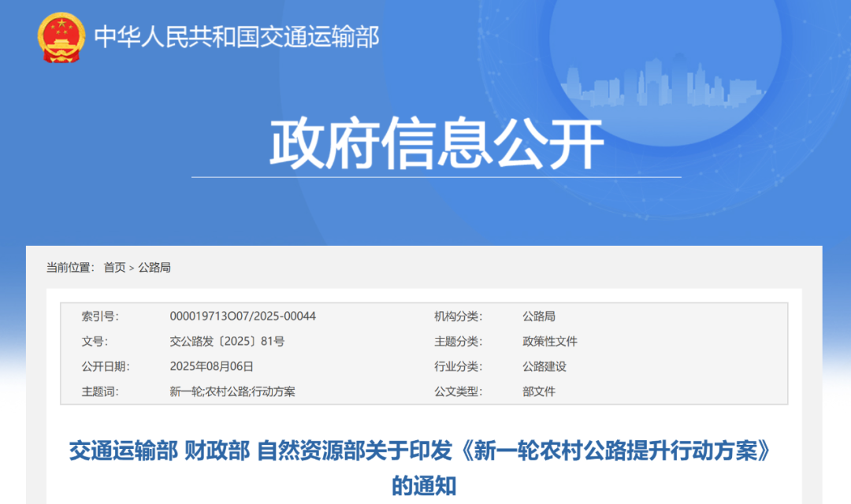Screen dimensions: 851x504
Task: Open 公路局 in the breadcrumb trail
Action: tap(154, 268)
